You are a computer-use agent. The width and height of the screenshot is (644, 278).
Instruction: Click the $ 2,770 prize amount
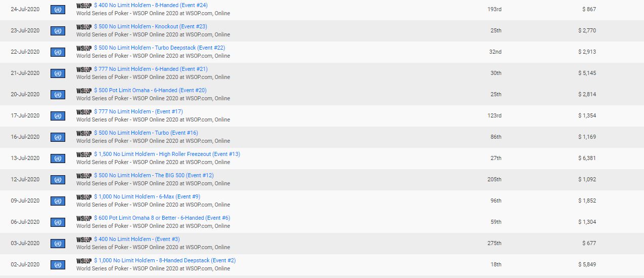coord(587,30)
